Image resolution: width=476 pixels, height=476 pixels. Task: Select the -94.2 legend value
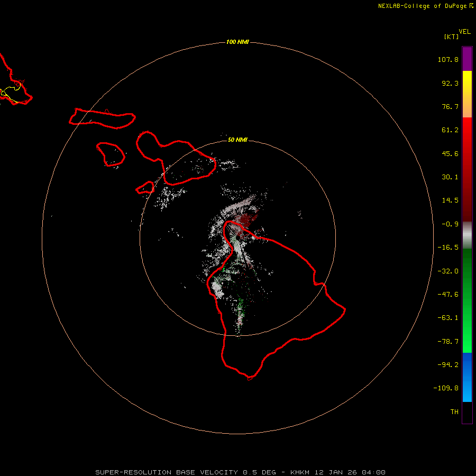(448, 365)
